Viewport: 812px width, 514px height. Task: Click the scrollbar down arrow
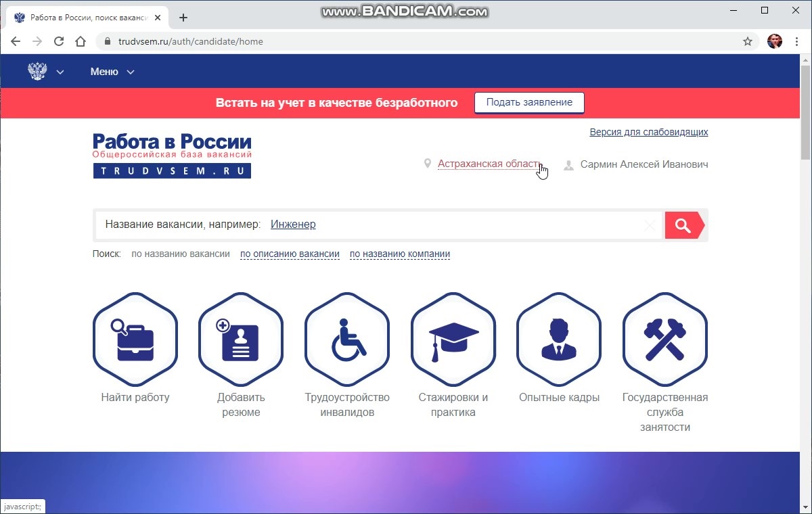pyautogui.click(x=806, y=508)
